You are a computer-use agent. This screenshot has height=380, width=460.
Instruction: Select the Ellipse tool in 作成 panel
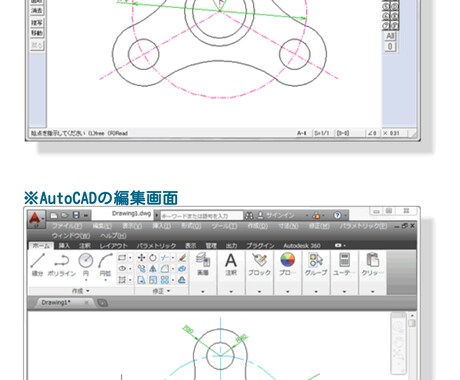(x=122, y=269)
